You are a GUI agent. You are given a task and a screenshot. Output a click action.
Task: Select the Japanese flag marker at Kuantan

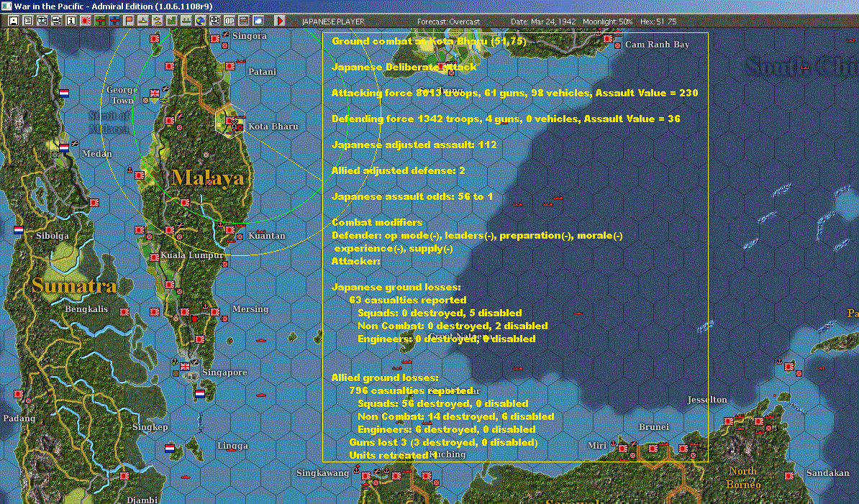[230, 230]
